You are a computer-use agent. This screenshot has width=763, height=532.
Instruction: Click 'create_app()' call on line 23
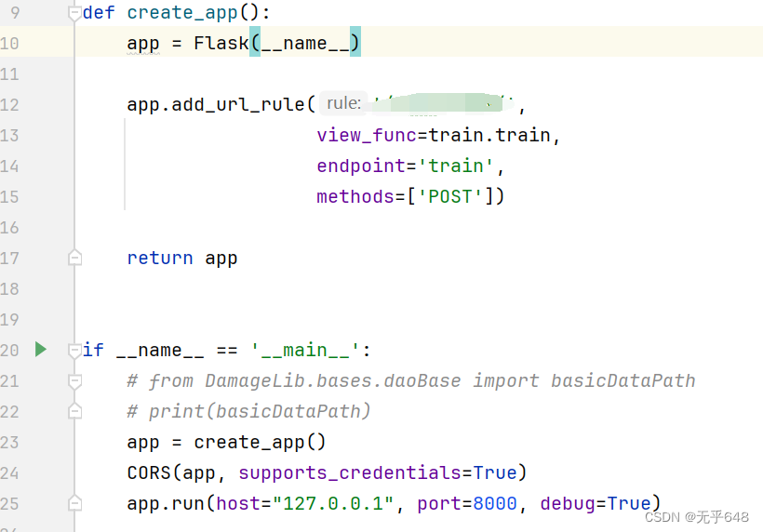[260, 443]
